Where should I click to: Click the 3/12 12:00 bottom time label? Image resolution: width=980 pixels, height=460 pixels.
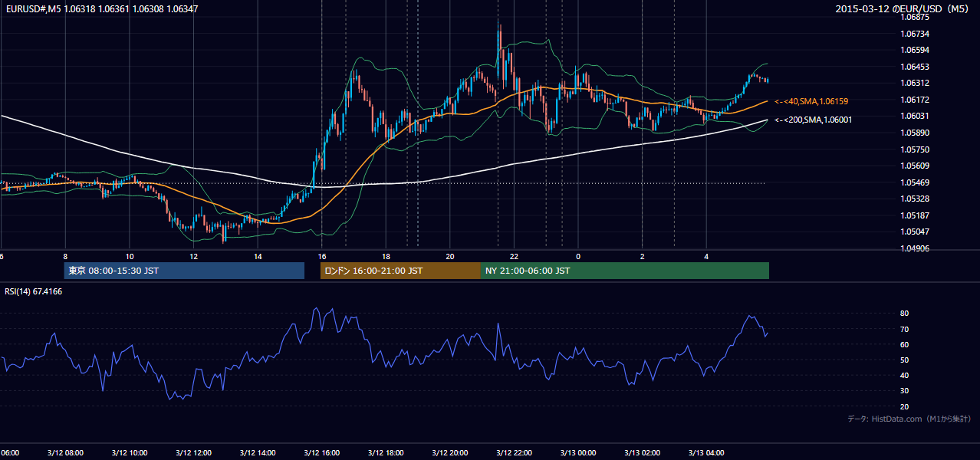click(193, 453)
